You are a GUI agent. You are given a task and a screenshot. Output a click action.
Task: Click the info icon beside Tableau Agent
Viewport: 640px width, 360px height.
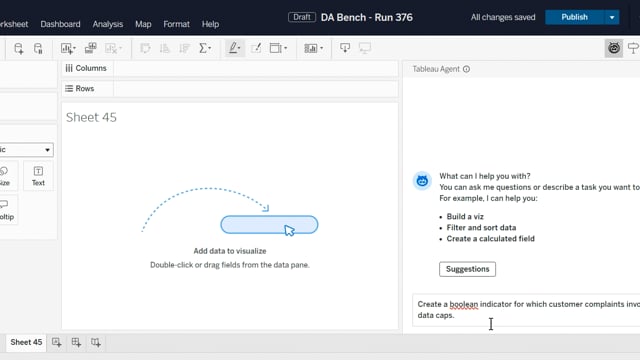[x=467, y=69]
